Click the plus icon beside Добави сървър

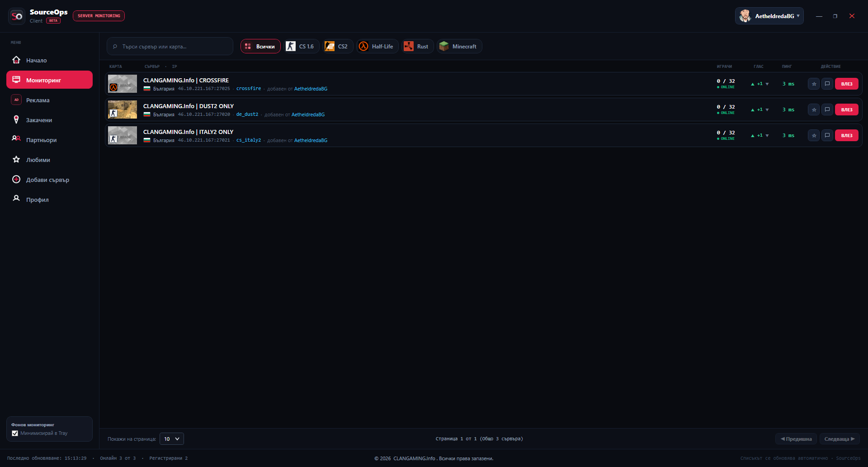[x=16, y=179]
